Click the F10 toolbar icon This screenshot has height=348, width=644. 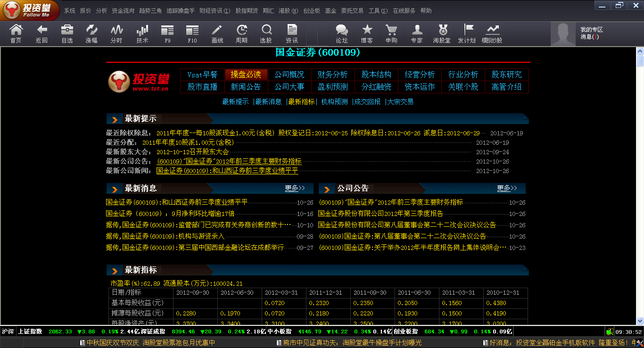[192, 33]
